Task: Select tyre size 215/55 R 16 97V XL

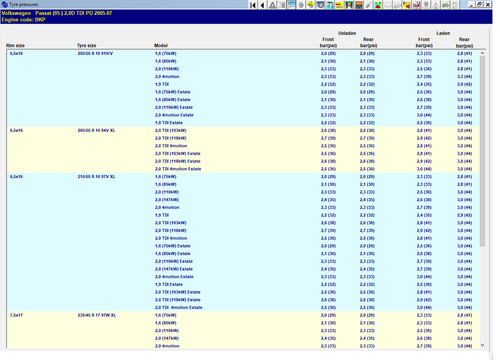Action: click(x=96, y=177)
